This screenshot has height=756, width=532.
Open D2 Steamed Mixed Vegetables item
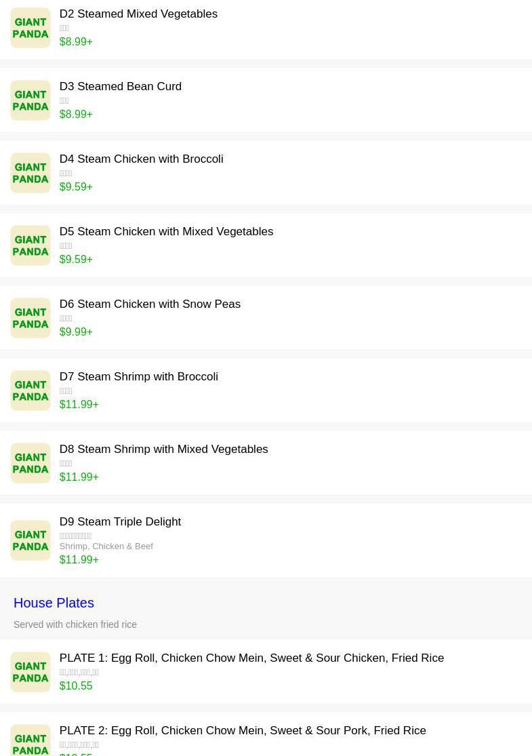(x=138, y=14)
